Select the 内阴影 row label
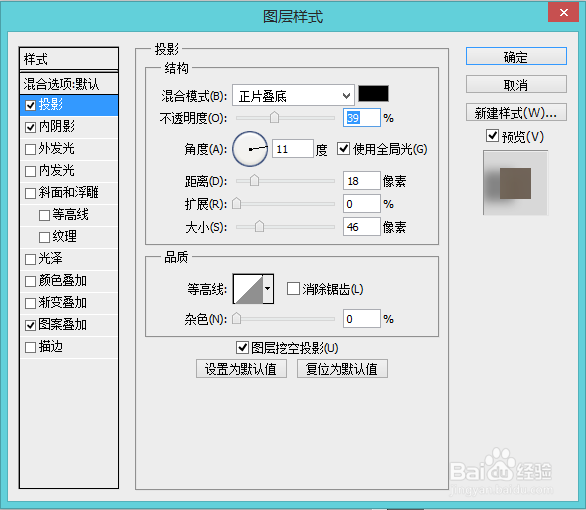Image resolution: width=586 pixels, height=510 pixels. (x=57, y=127)
